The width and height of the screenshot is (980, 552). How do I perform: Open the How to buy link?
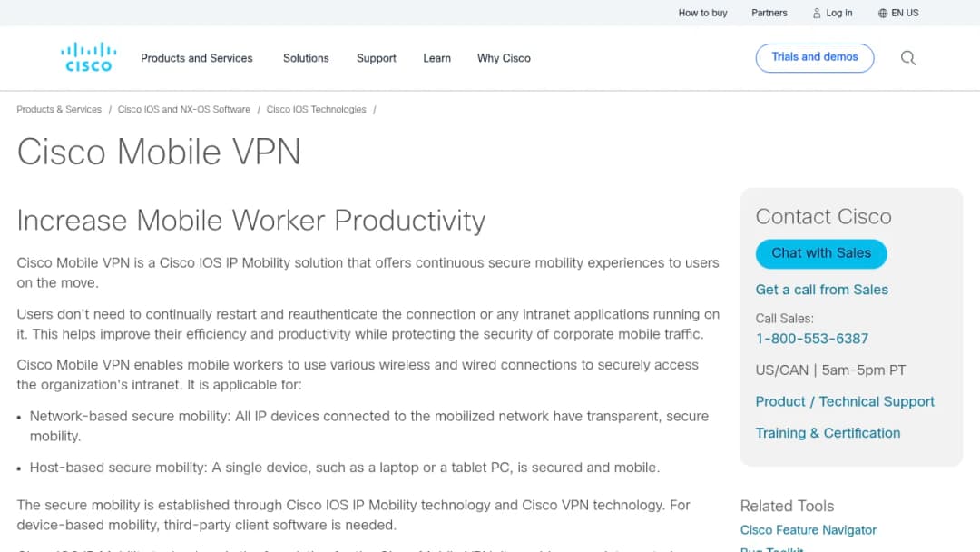point(702,13)
